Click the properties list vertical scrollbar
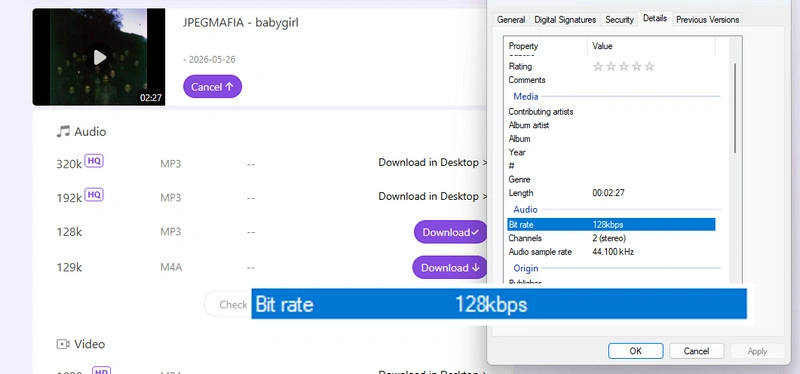The width and height of the screenshot is (800, 374). pyautogui.click(x=735, y=108)
